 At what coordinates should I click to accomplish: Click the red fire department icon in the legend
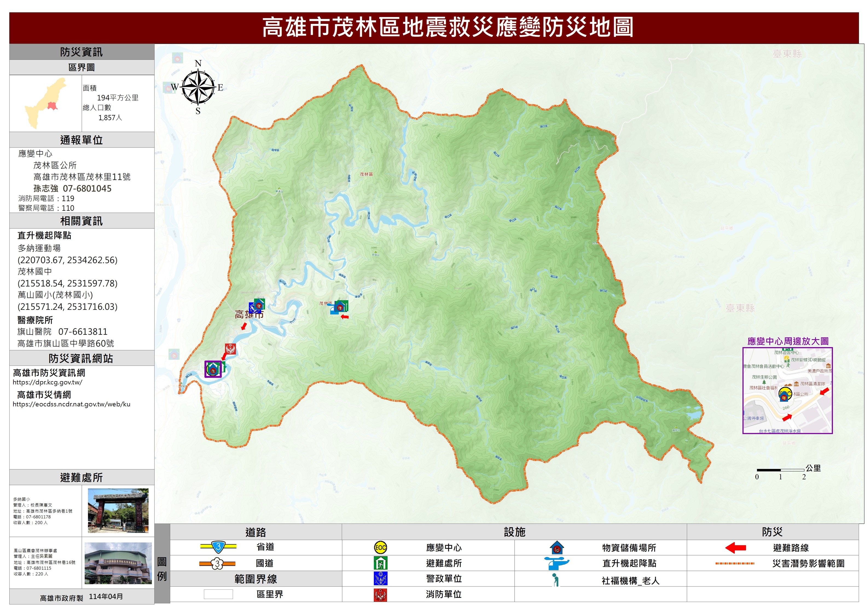coord(380,594)
